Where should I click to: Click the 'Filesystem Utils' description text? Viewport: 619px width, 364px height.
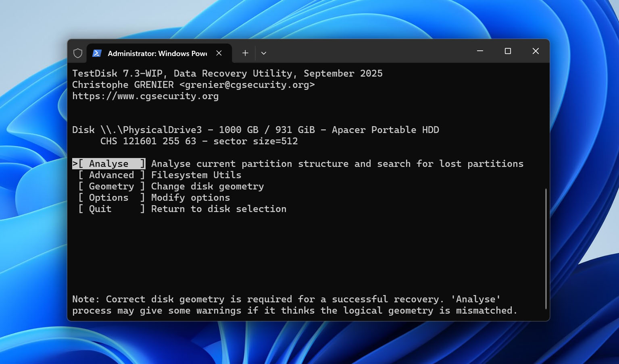coord(196,175)
